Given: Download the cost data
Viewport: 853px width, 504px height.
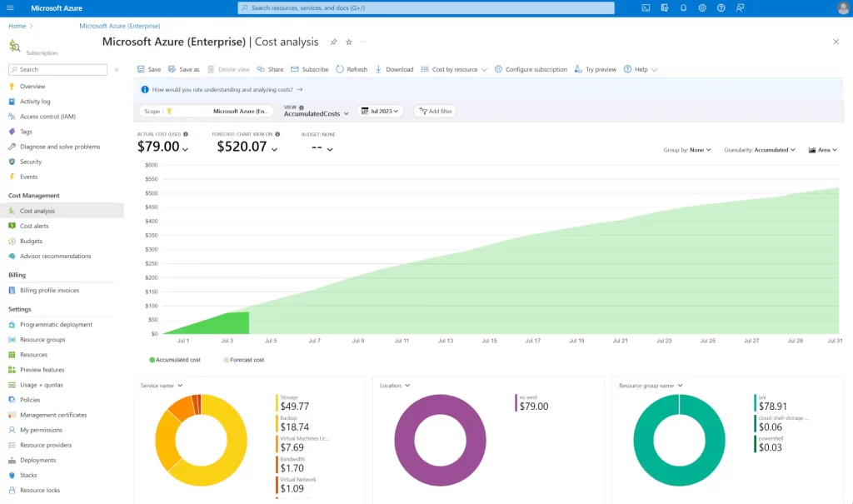Looking at the screenshot, I should (x=394, y=70).
